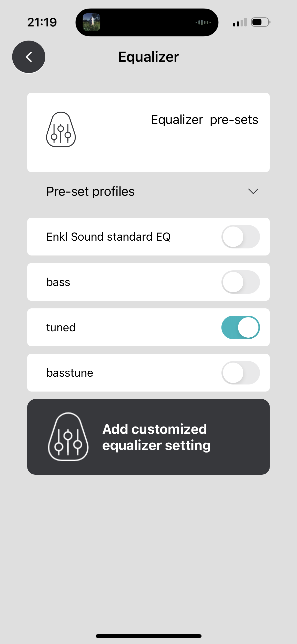Select the bass profile row label
Image resolution: width=297 pixels, height=644 pixels.
coord(58,282)
